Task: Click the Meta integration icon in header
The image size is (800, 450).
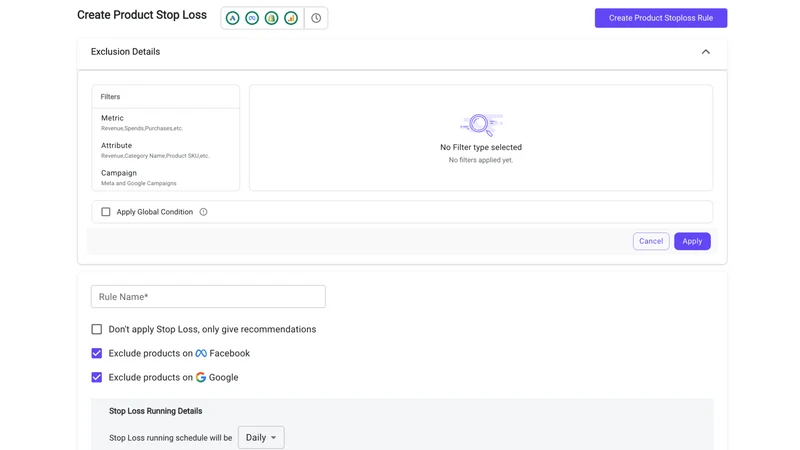Action: click(x=252, y=18)
